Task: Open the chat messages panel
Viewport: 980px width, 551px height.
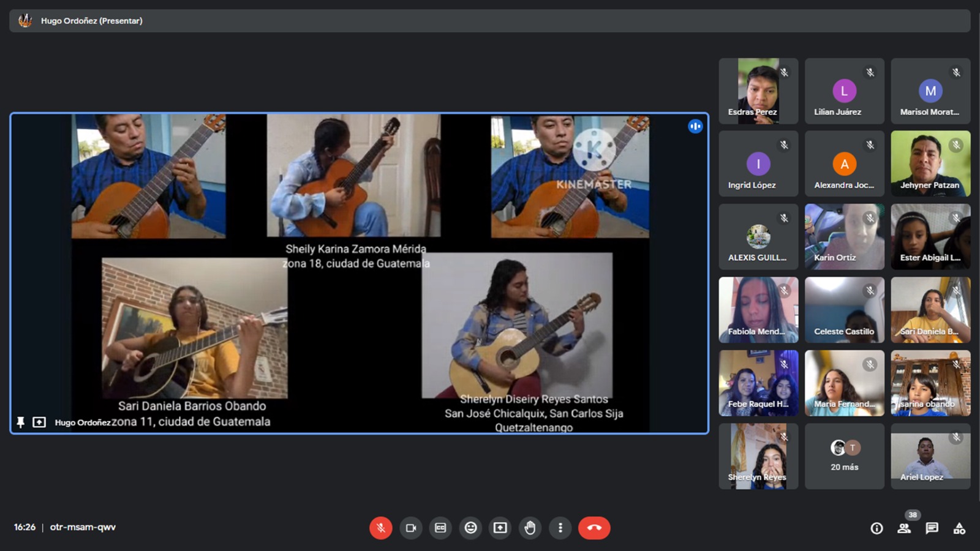Action: [932, 528]
